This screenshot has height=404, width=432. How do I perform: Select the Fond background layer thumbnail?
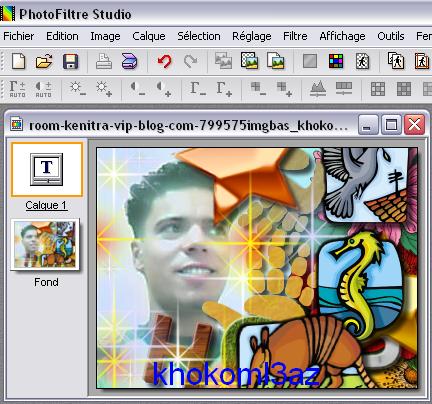45,244
